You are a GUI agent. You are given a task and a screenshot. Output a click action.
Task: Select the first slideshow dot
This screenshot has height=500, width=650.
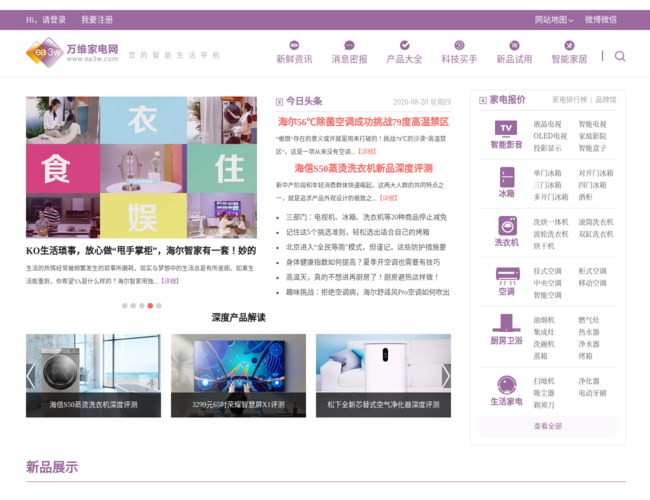[x=124, y=306]
